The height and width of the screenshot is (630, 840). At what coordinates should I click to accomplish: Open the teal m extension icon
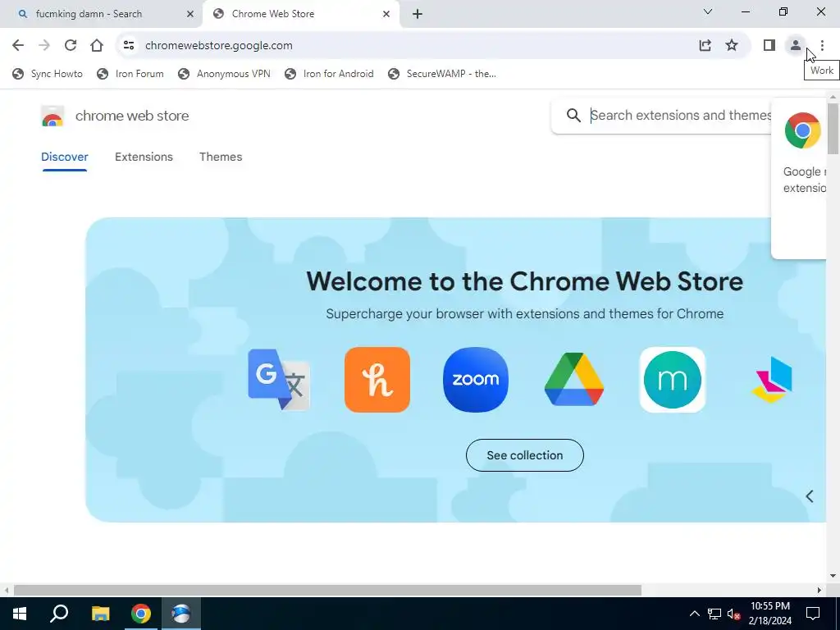point(673,380)
